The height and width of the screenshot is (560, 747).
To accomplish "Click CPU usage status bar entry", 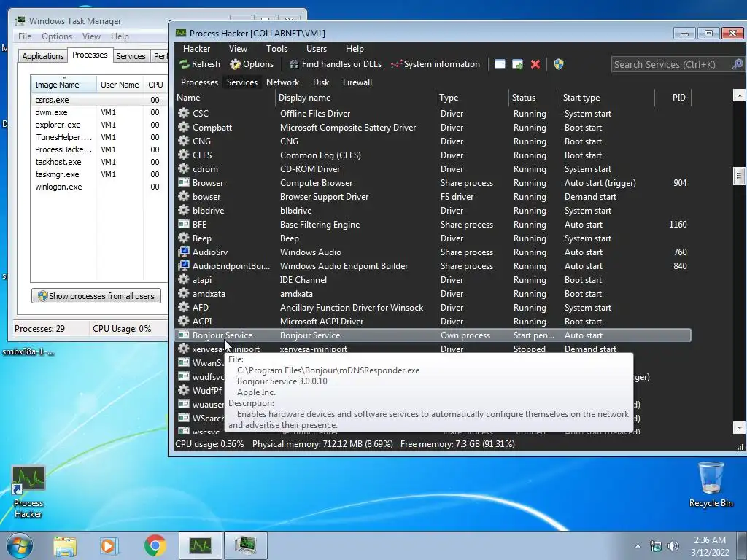I will pyautogui.click(x=209, y=444).
